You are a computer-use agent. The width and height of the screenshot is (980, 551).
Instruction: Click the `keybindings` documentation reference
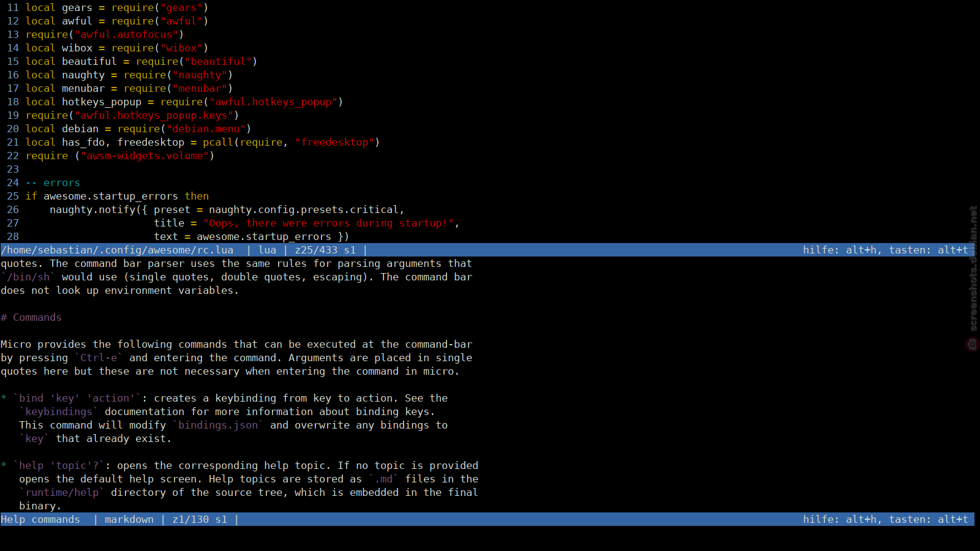pyautogui.click(x=59, y=411)
